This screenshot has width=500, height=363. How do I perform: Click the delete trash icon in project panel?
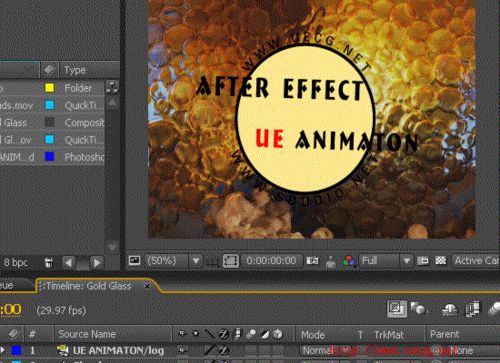point(49,263)
